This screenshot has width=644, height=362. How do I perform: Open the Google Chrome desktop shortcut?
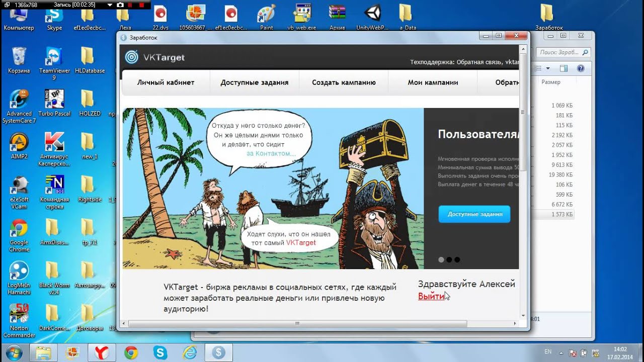tap(19, 235)
